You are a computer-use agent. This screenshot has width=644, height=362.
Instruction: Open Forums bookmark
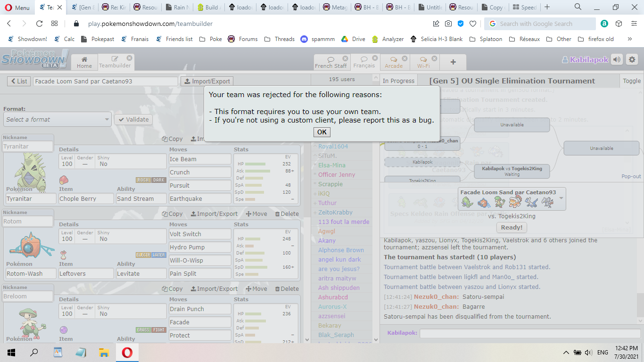243,39
